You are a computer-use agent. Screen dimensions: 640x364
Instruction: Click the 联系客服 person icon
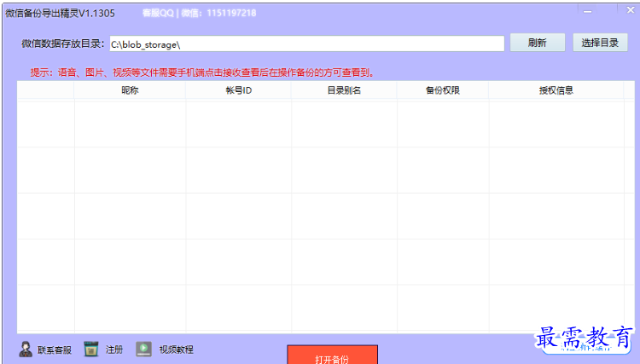pos(26,350)
